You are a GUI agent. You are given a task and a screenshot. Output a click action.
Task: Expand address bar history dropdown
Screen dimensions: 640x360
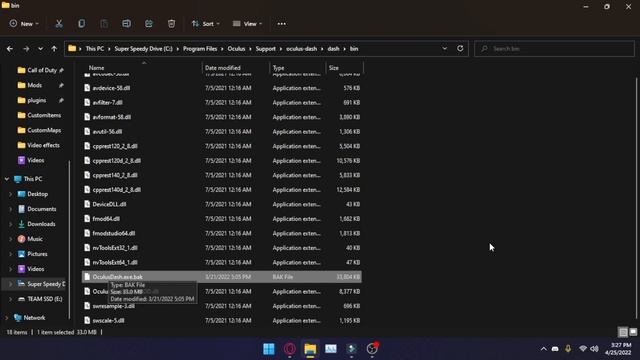(x=444, y=48)
